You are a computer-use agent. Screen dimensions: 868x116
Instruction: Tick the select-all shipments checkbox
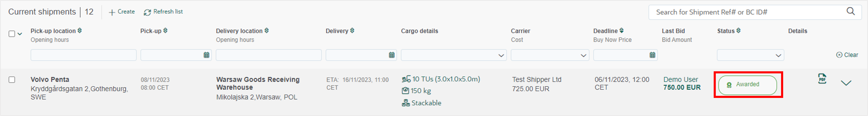12,34
